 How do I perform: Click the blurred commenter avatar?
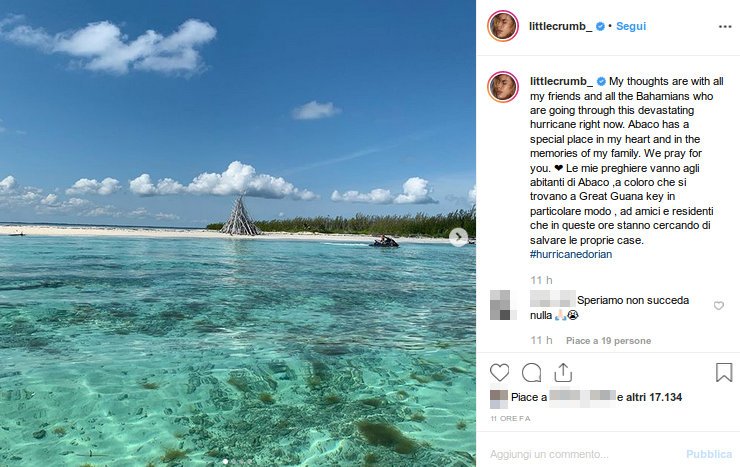(x=503, y=305)
